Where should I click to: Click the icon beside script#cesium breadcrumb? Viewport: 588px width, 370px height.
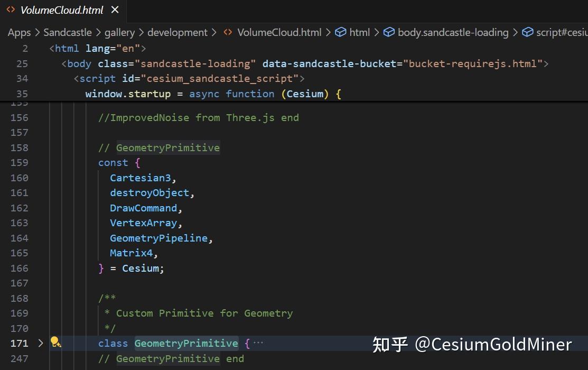pyautogui.click(x=528, y=32)
